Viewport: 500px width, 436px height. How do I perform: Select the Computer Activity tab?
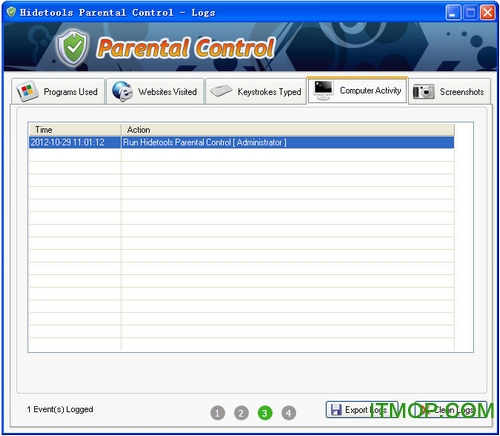(357, 90)
